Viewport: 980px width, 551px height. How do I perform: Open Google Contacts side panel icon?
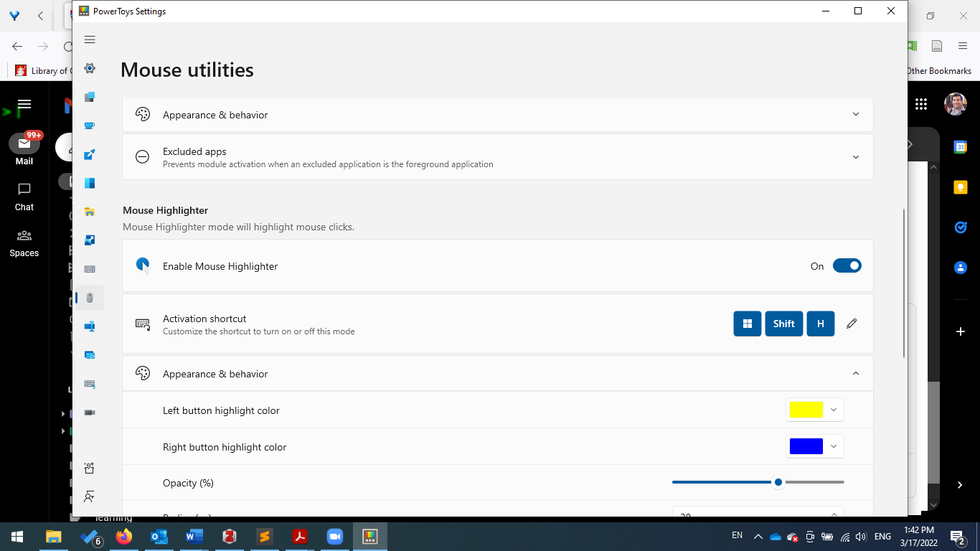pos(960,268)
